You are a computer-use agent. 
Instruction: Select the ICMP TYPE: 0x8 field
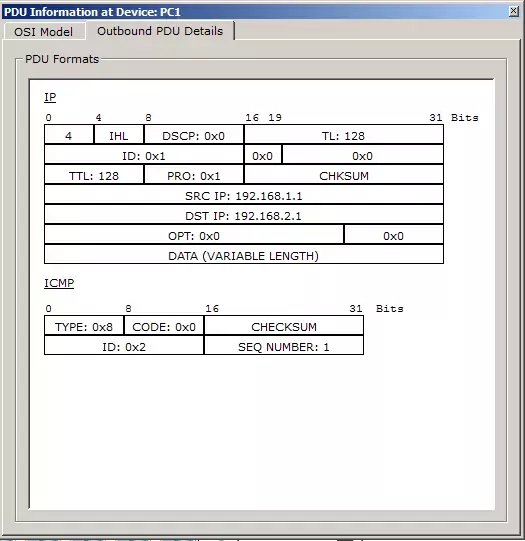pos(84,326)
